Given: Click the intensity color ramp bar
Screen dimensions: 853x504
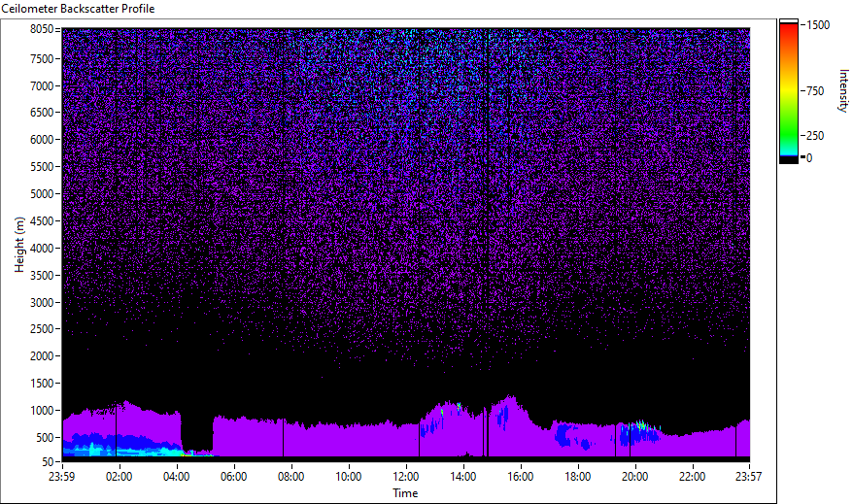Looking at the screenshot, I should (x=788, y=91).
